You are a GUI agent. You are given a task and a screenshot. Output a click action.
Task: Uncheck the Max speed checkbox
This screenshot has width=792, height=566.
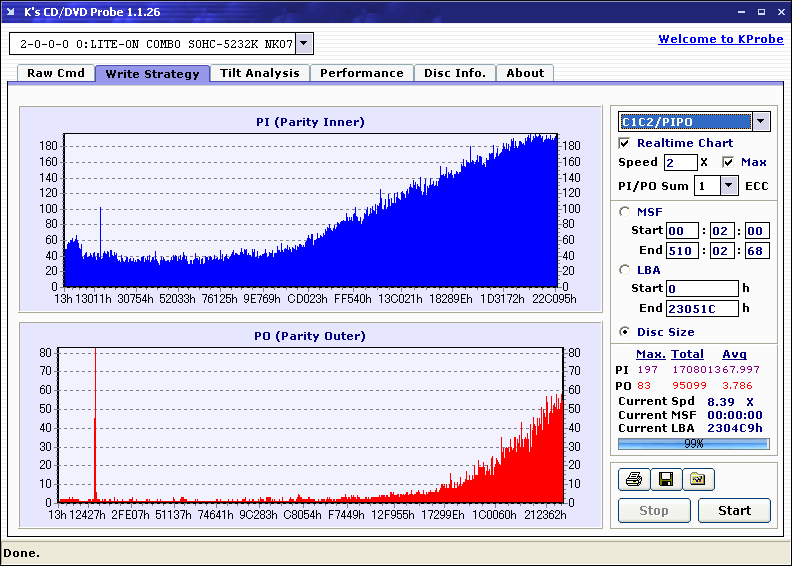[728, 162]
